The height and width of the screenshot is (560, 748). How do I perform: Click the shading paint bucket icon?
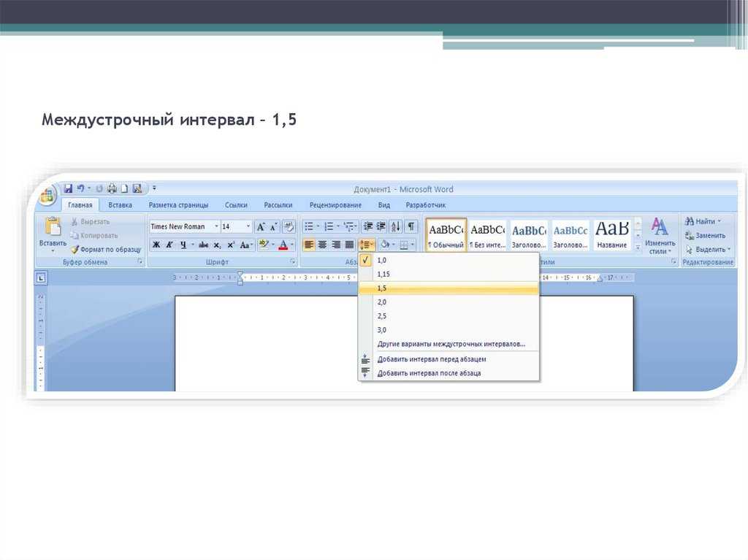tap(385, 245)
